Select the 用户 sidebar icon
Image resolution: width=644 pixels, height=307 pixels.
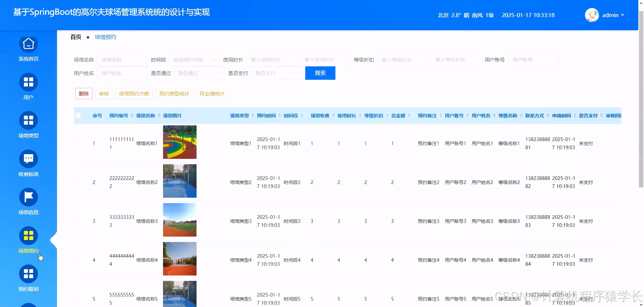(x=29, y=82)
